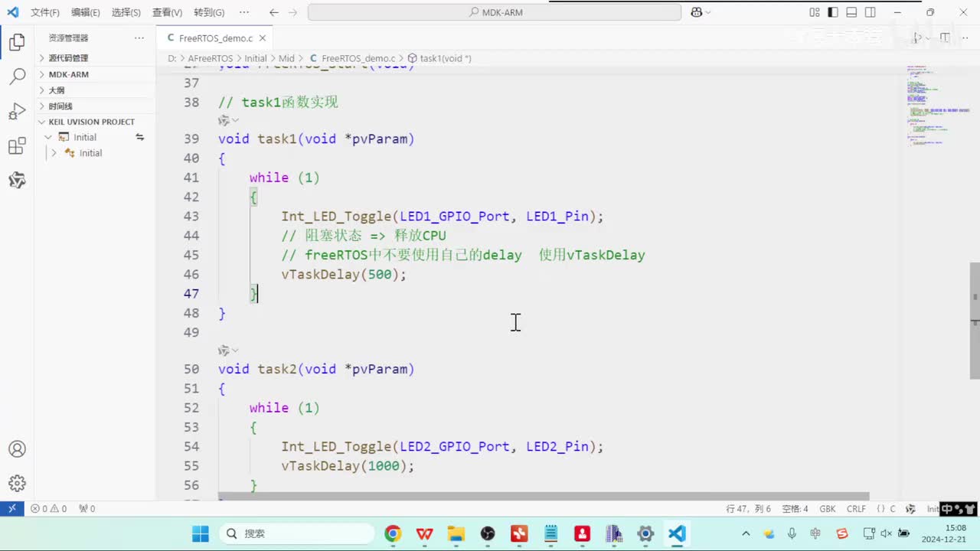
Task: Open the Customize Layout icon
Action: coord(815,12)
